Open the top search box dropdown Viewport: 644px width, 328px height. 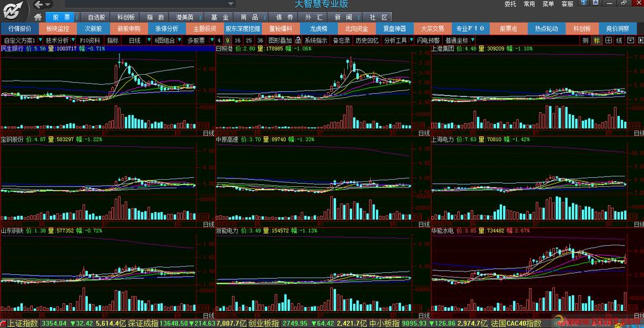(231, 4)
